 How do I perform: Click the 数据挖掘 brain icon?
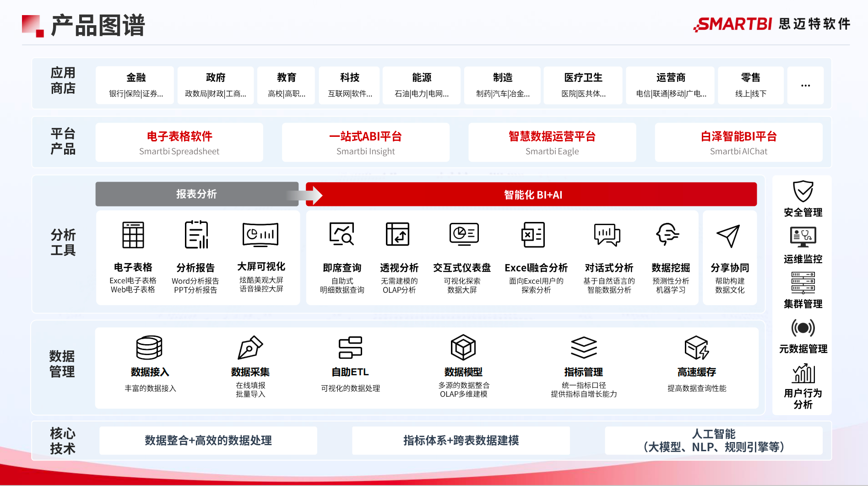point(667,234)
